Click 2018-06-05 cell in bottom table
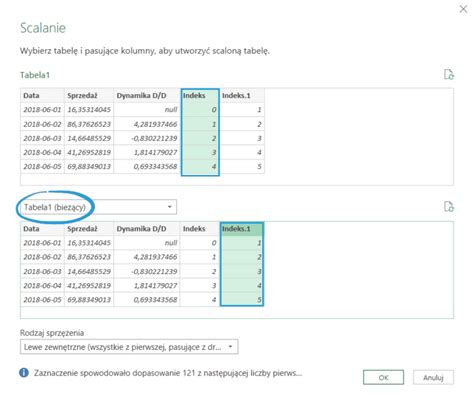The height and width of the screenshot is (404, 474). coord(42,299)
